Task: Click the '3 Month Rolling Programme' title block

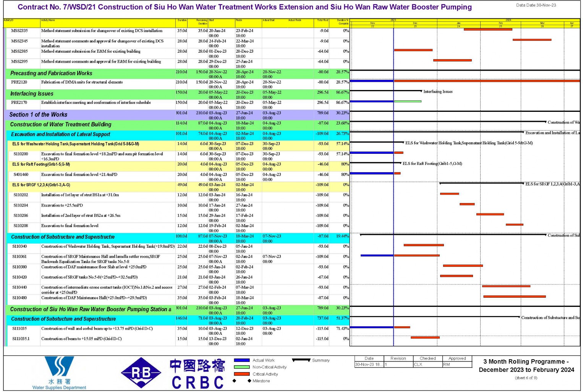Action: (526, 366)
